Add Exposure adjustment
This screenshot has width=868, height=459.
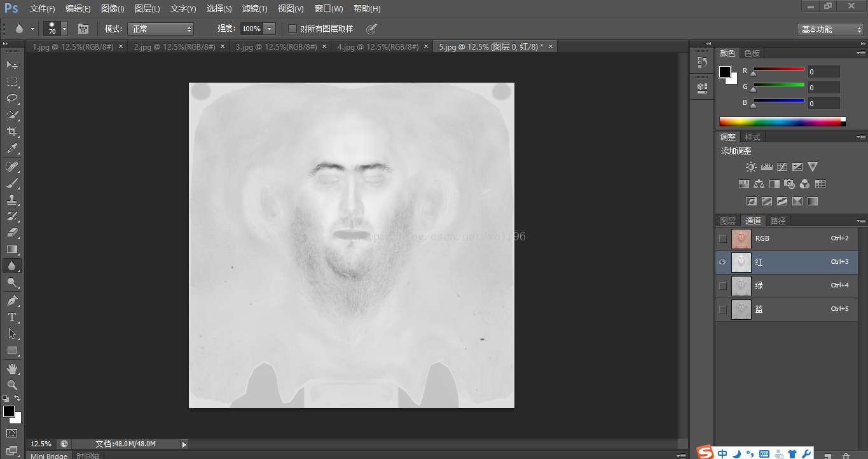pos(797,167)
